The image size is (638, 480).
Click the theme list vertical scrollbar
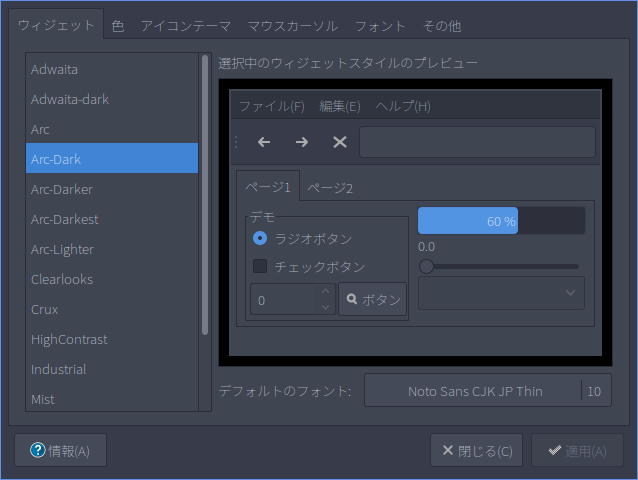[205, 195]
